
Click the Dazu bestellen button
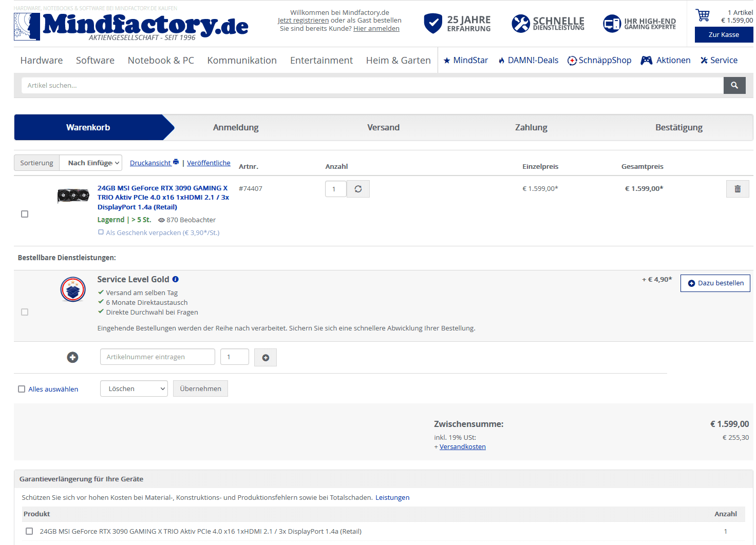tap(715, 283)
